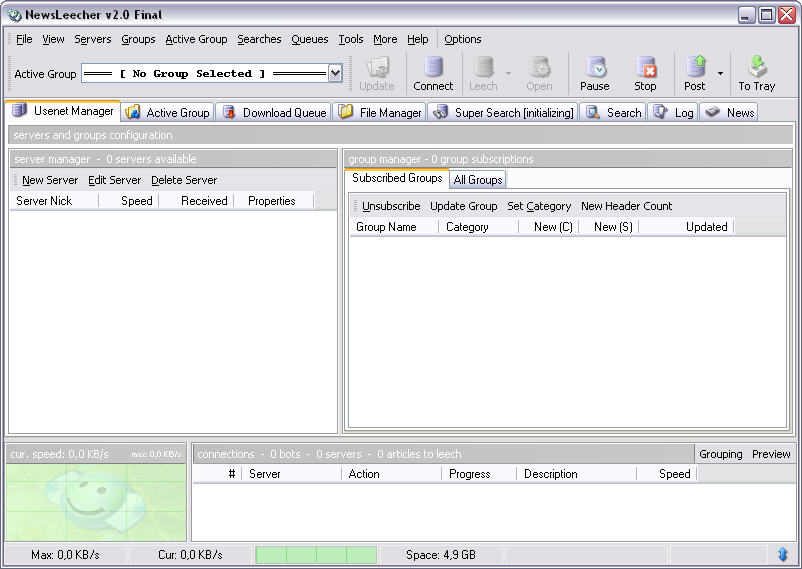Click the Update toolbar icon
This screenshot has width=802, height=569.
point(377,67)
